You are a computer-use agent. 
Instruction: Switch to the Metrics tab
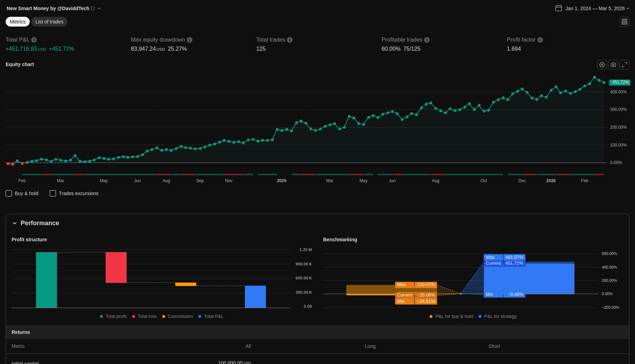[17, 22]
